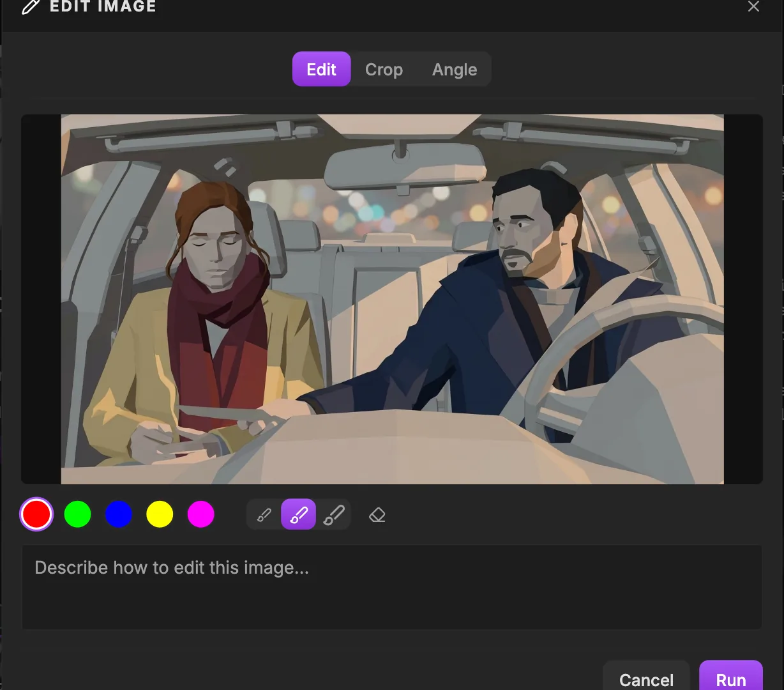Choose the yellow brush color
Screen dimensions: 784x690
(160, 514)
